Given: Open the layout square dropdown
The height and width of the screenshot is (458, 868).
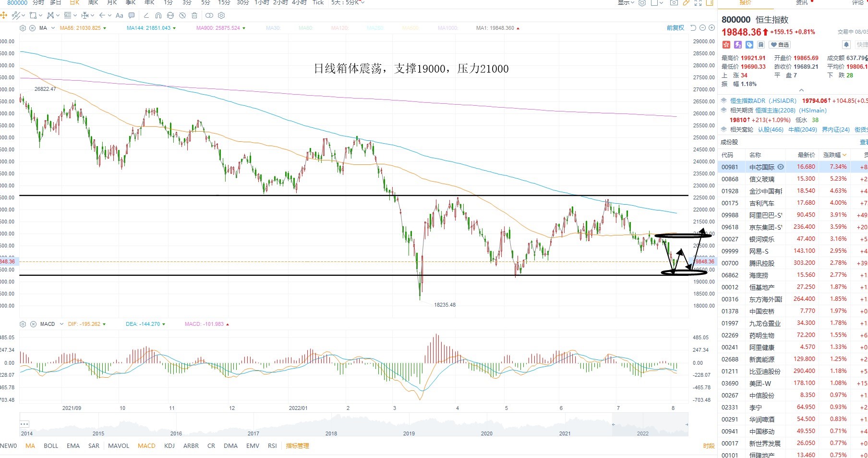Looking at the screenshot, I should [x=657, y=2].
